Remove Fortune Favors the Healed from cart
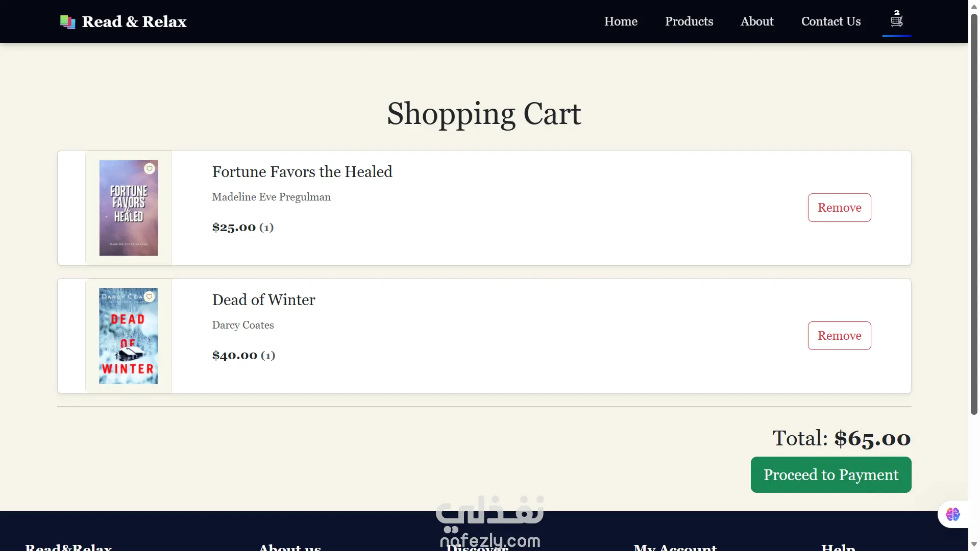 (x=839, y=208)
